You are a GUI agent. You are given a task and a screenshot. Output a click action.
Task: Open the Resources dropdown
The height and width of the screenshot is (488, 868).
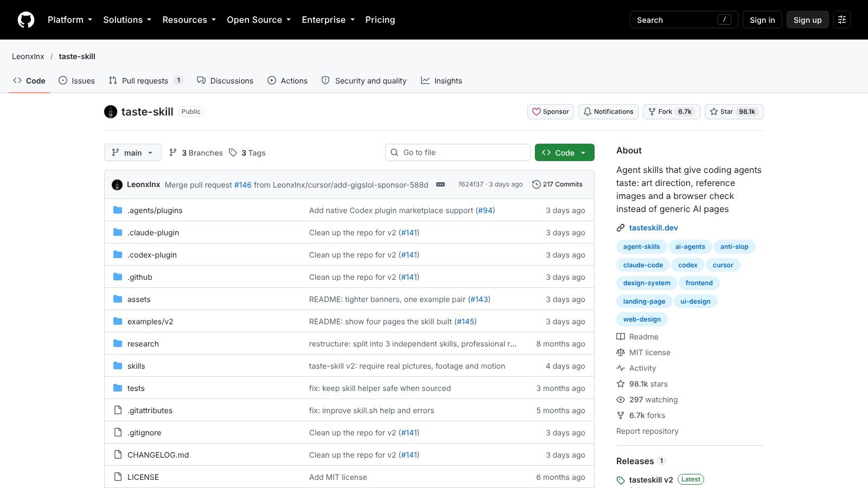click(x=189, y=20)
